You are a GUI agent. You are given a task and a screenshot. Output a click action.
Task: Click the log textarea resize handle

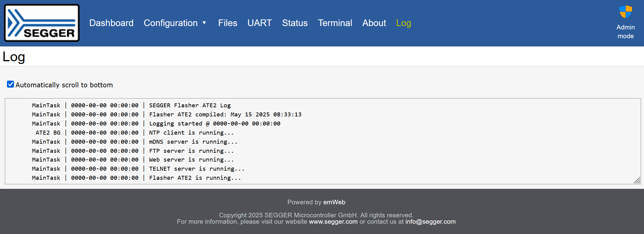pyautogui.click(x=637, y=180)
